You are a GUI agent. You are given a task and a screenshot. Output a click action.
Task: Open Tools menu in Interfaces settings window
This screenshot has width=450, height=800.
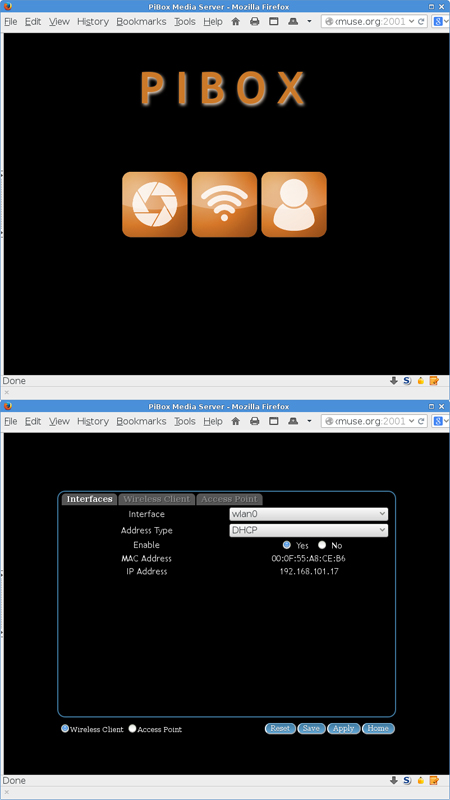185,421
